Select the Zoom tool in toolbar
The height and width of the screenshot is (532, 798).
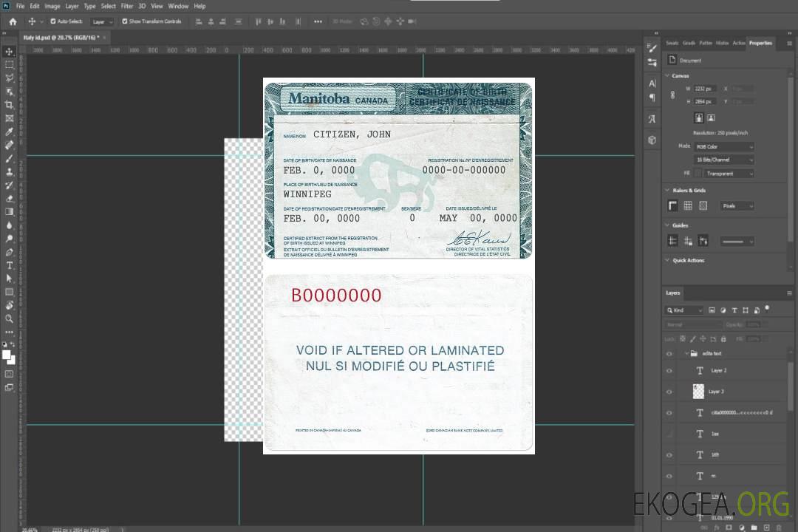(9, 319)
